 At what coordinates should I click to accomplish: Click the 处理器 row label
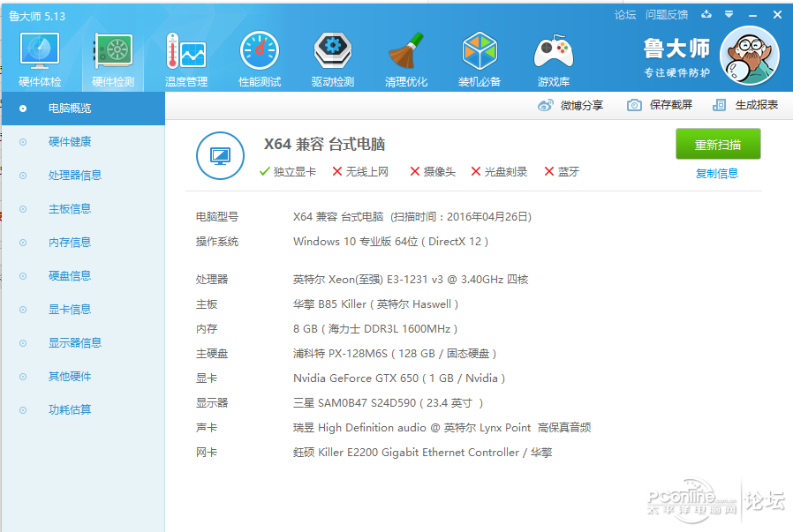pyautogui.click(x=212, y=280)
